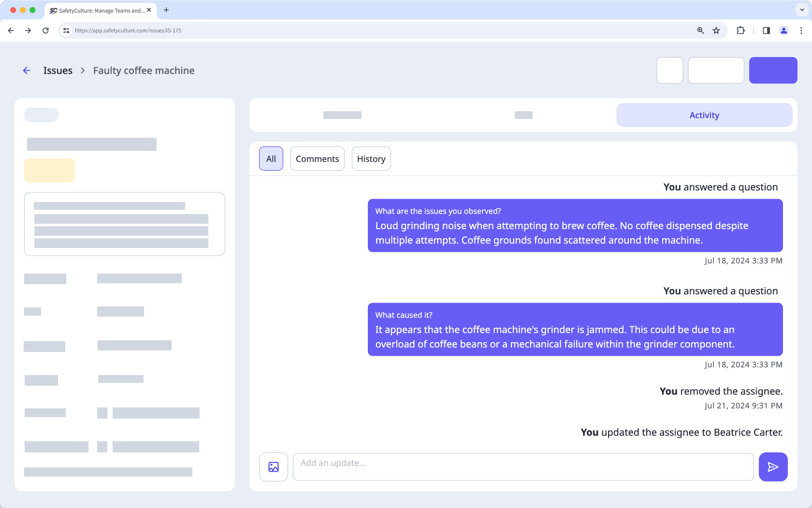
Task: Attach an image to the update
Action: click(x=274, y=467)
